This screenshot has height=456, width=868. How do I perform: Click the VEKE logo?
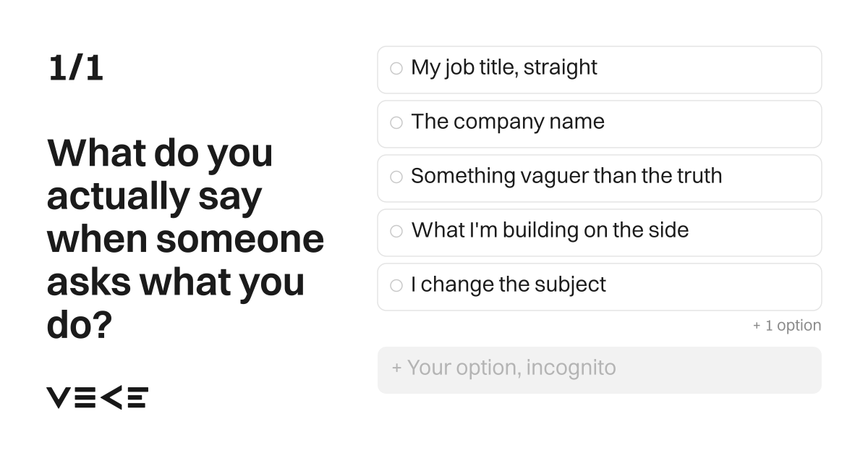tap(98, 397)
